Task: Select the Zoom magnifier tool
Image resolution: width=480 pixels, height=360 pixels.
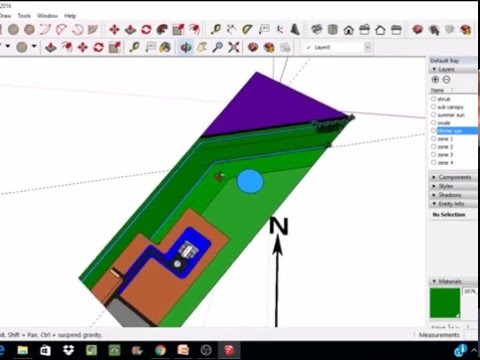Action: point(218,47)
